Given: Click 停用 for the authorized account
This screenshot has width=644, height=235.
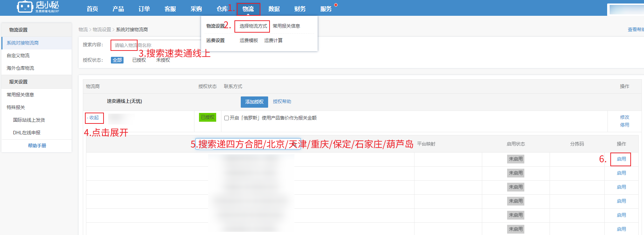Looking at the screenshot, I should [625, 125].
